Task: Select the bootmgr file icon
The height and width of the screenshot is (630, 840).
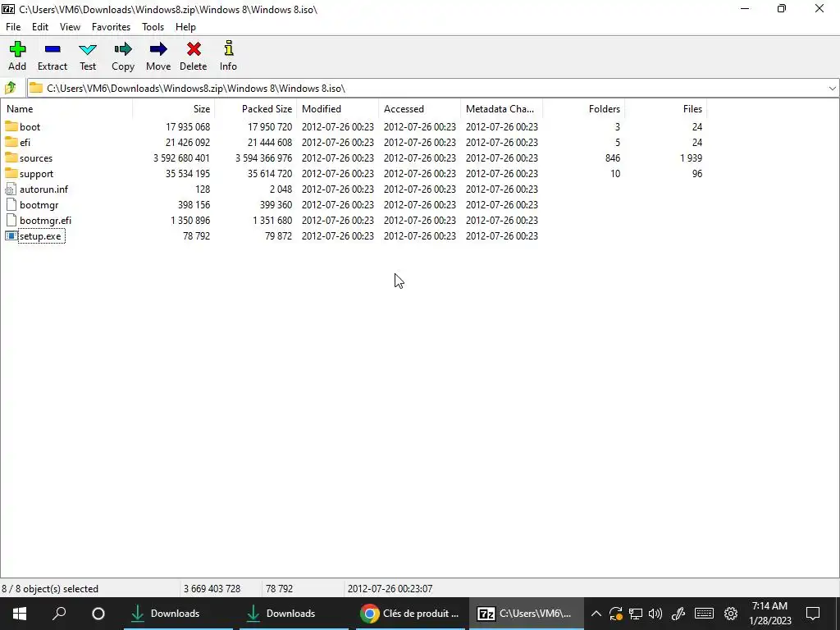Action: click(x=11, y=204)
